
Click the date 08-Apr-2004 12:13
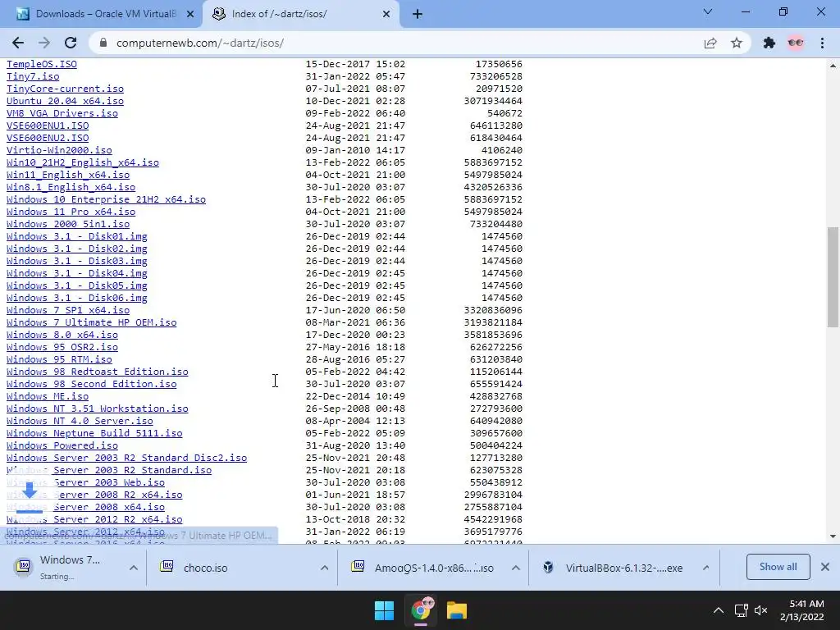(355, 422)
